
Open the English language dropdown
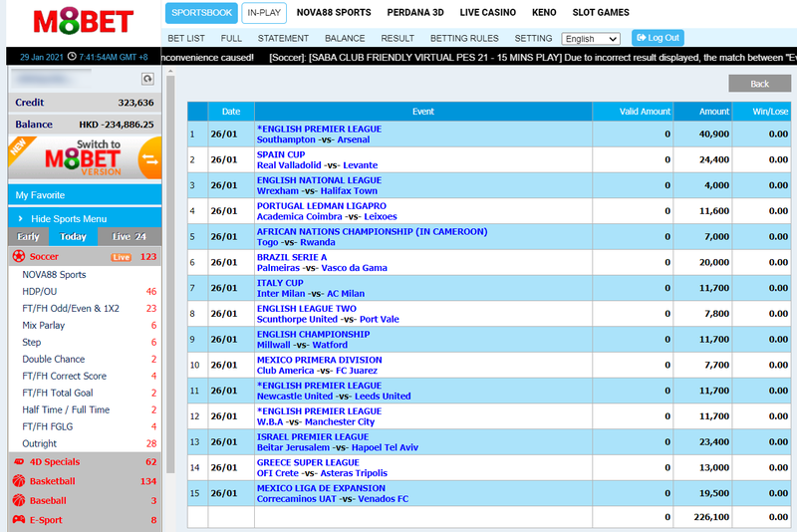pos(591,39)
